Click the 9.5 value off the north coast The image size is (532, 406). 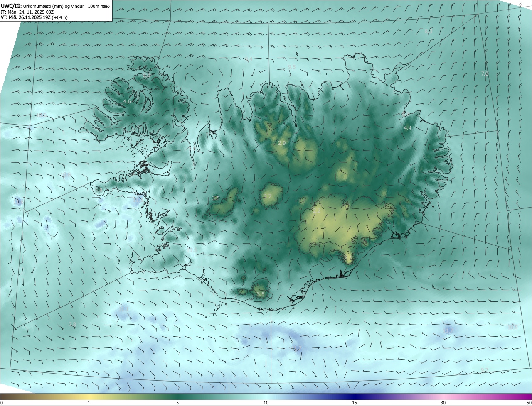[x=292, y=67]
